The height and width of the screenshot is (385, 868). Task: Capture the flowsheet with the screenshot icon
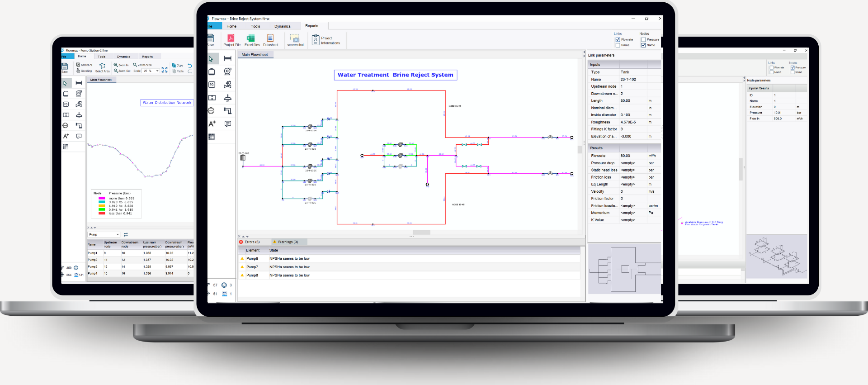point(295,39)
